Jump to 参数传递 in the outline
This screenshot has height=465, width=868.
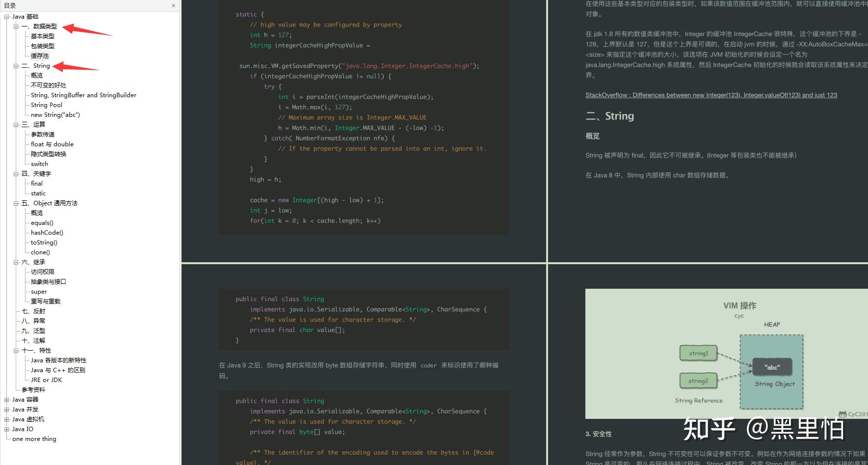tap(43, 135)
